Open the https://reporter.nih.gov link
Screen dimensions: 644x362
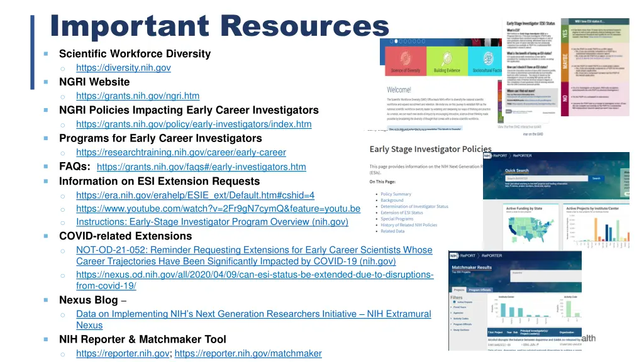123,353
